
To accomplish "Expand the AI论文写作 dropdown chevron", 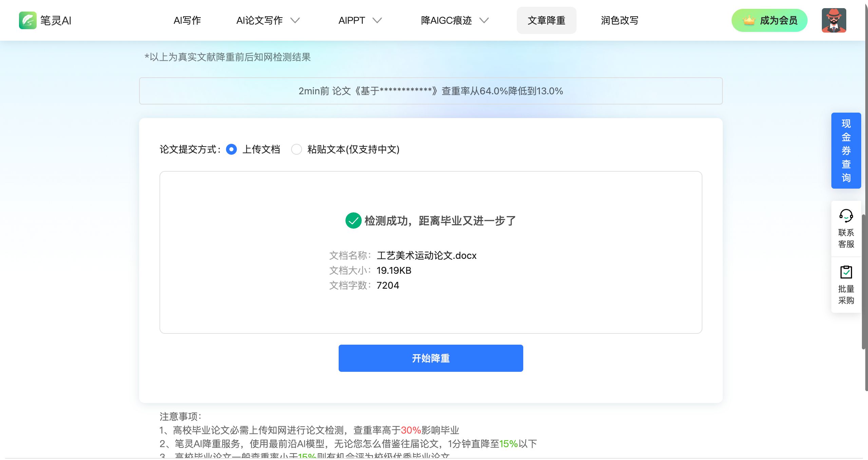I will (x=295, y=20).
